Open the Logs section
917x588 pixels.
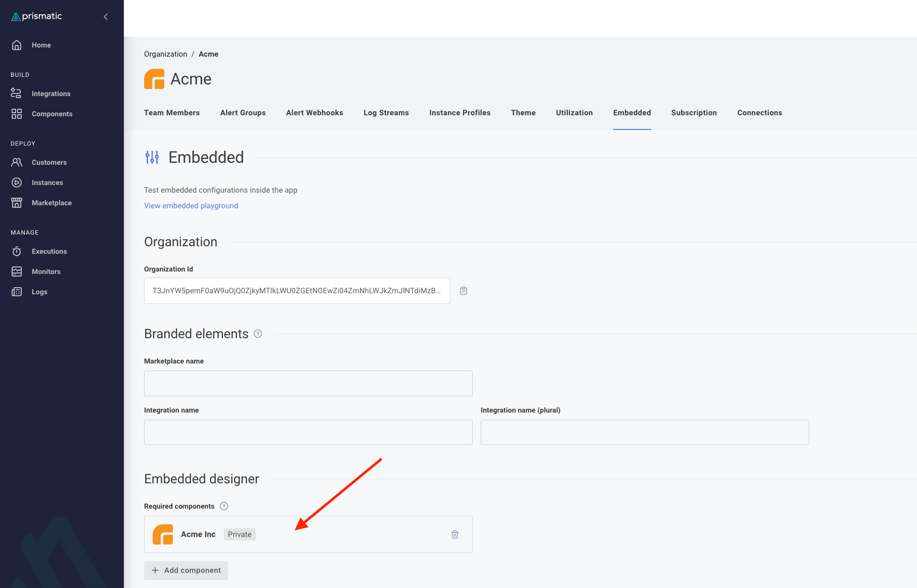pos(38,292)
